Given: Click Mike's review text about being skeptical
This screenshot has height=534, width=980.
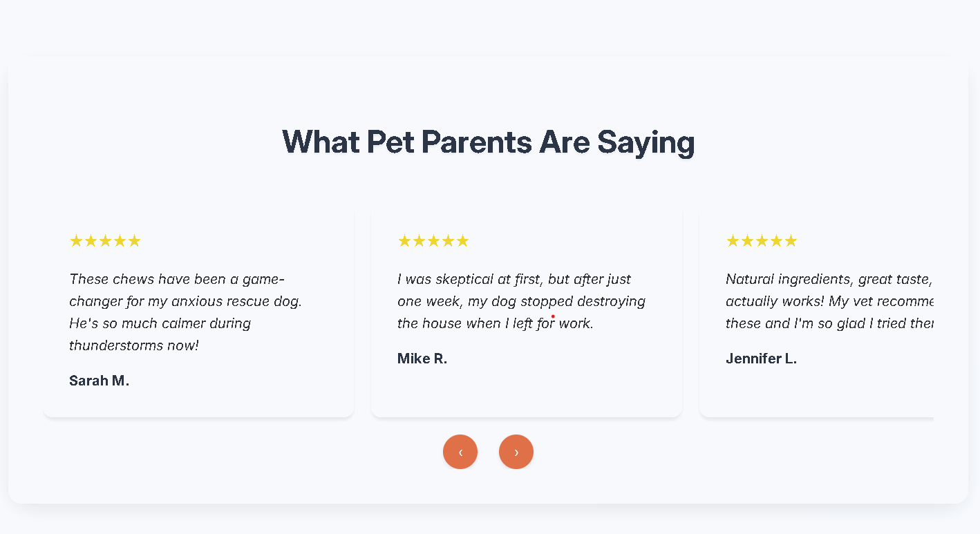Looking at the screenshot, I should pyautogui.click(x=521, y=301).
